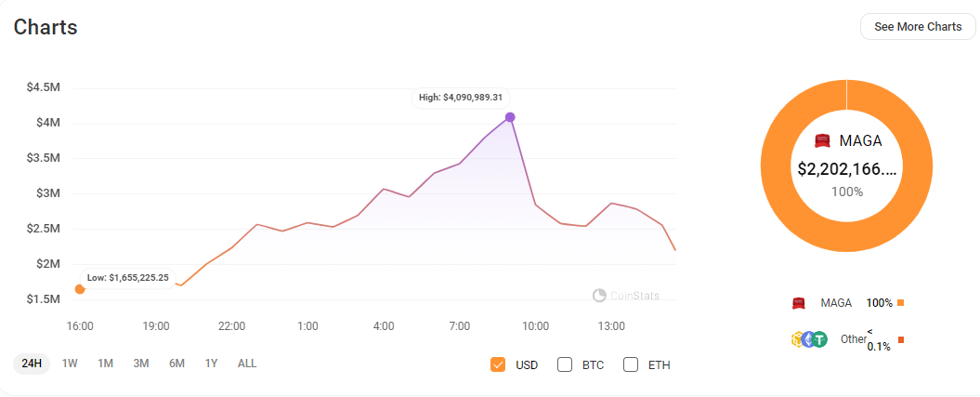Image resolution: width=980 pixels, height=397 pixels.
Task: Click the Other legend color swatch
Action: coord(901,340)
